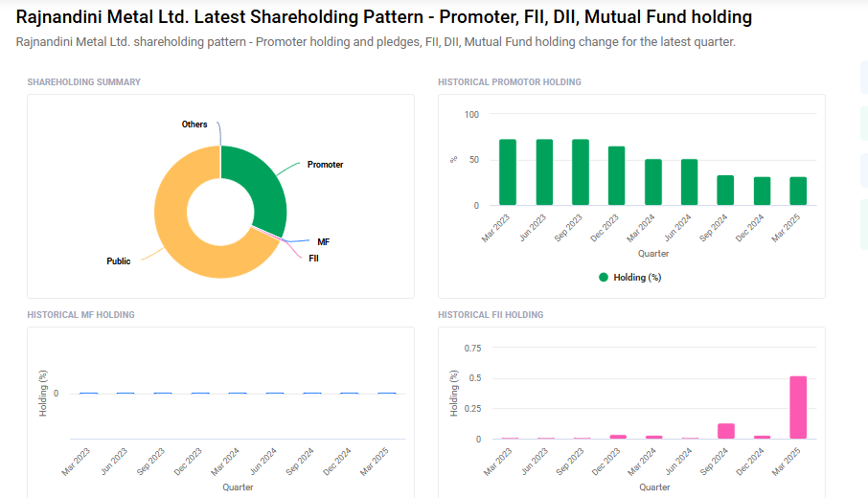
Task: Click the 100 y-axis value in promoter chart
Action: click(x=471, y=115)
